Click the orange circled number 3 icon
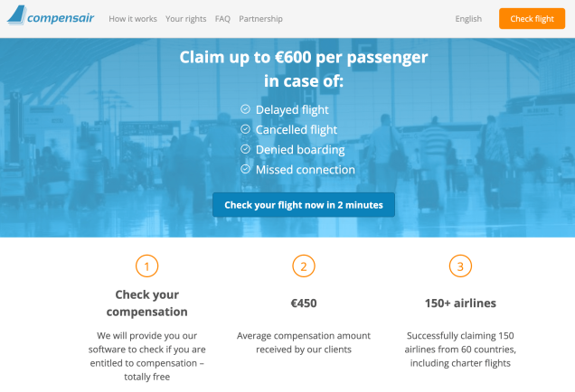Screen dimensions: 575x392 point(460,266)
